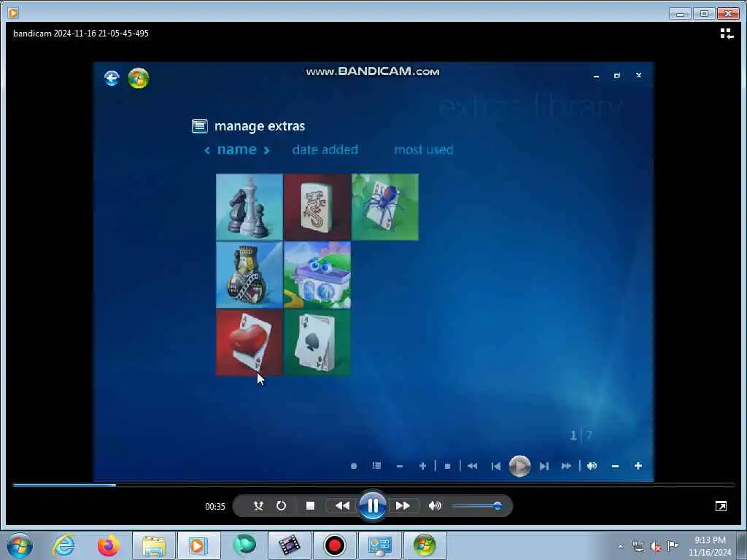
Task: Launch Firefox from the taskbar
Action: pyautogui.click(x=109, y=545)
